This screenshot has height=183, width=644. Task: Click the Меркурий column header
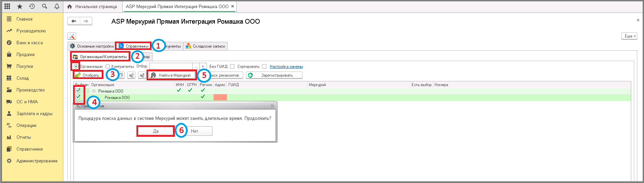click(359, 85)
